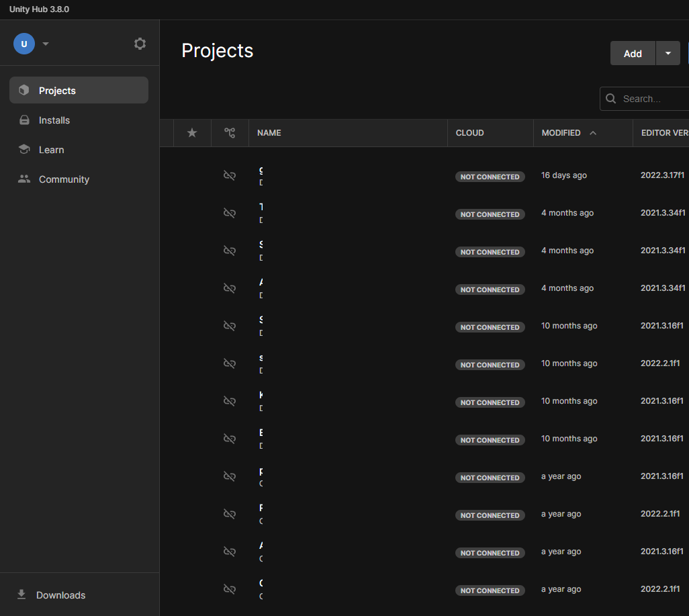The image size is (689, 616).
Task: Click unlinked icon on 2022.3.17f1 project row
Action: 230,175
